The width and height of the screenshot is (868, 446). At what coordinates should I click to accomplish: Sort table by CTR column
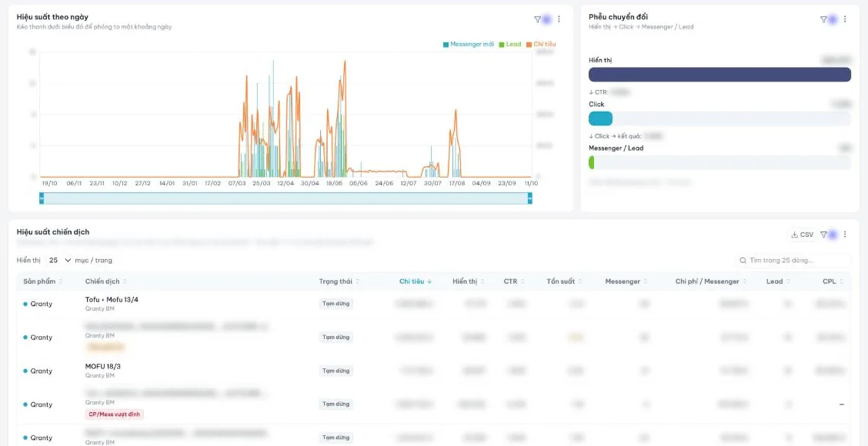pos(514,281)
